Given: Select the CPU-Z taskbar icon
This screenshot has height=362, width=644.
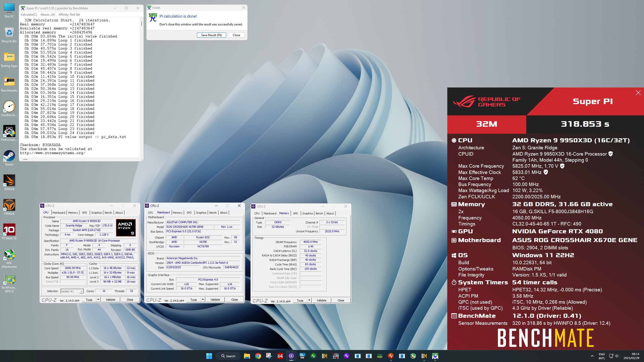Looking at the screenshot, I should point(291,356).
